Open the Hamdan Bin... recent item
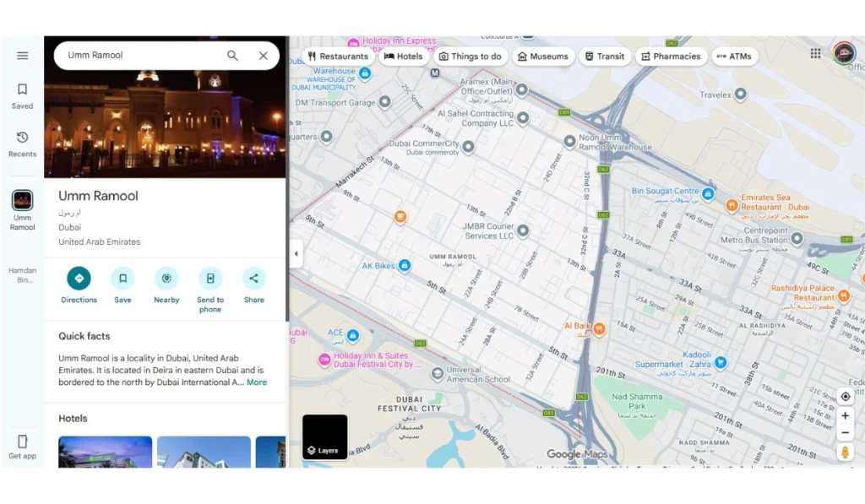The height and width of the screenshot is (504, 865). 22,274
